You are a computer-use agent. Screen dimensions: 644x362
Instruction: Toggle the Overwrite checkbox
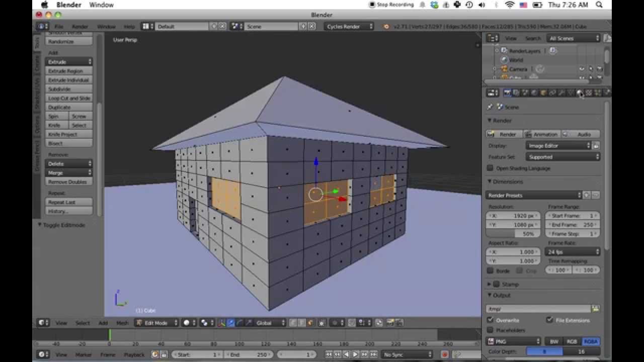click(490, 320)
